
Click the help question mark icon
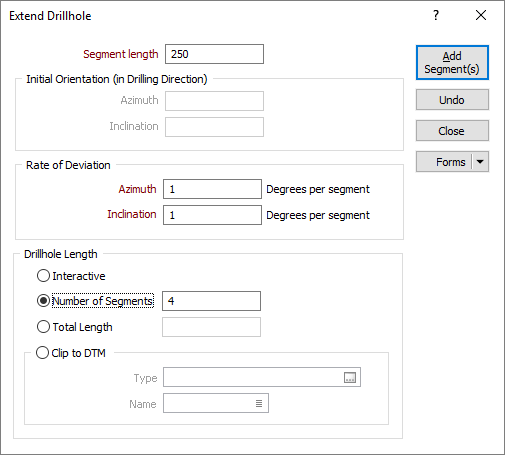point(436,15)
